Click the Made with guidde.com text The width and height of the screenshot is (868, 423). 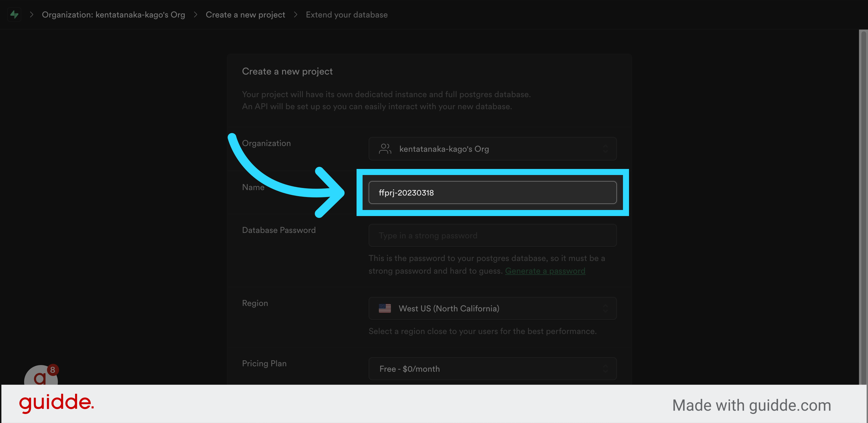[751, 405]
